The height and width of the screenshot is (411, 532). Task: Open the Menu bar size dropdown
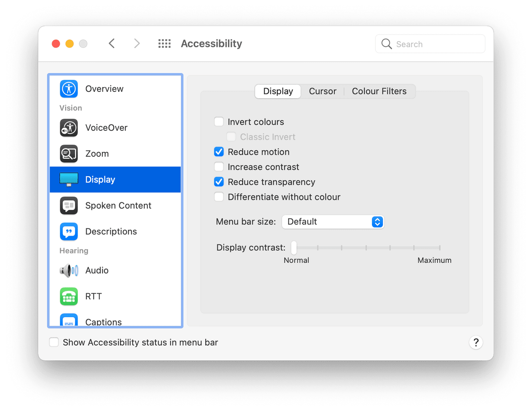(333, 222)
